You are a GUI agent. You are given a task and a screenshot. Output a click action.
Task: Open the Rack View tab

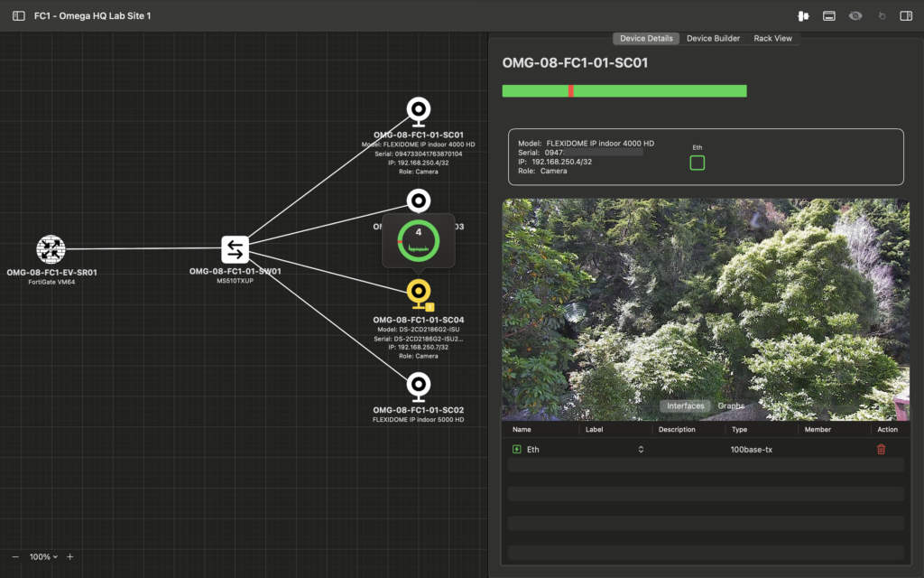[x=774, y=39]
